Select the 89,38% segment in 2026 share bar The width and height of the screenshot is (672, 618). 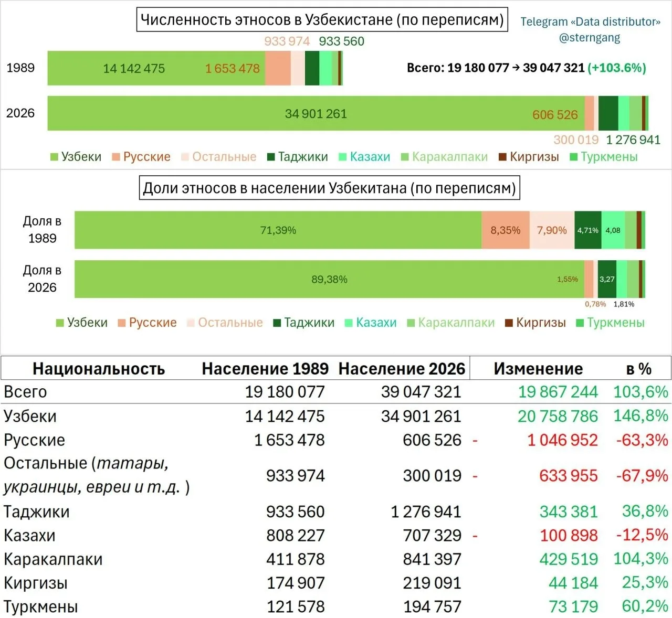click(x=329, y=279)
